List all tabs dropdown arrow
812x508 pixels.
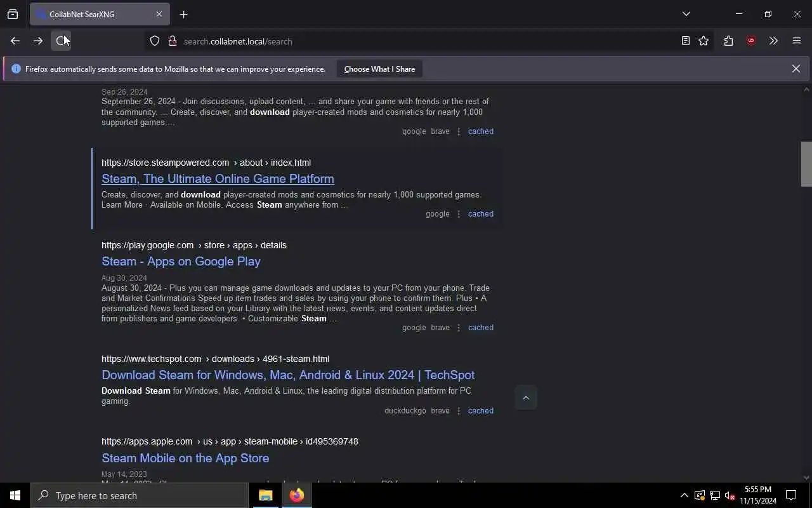point(686,14)
